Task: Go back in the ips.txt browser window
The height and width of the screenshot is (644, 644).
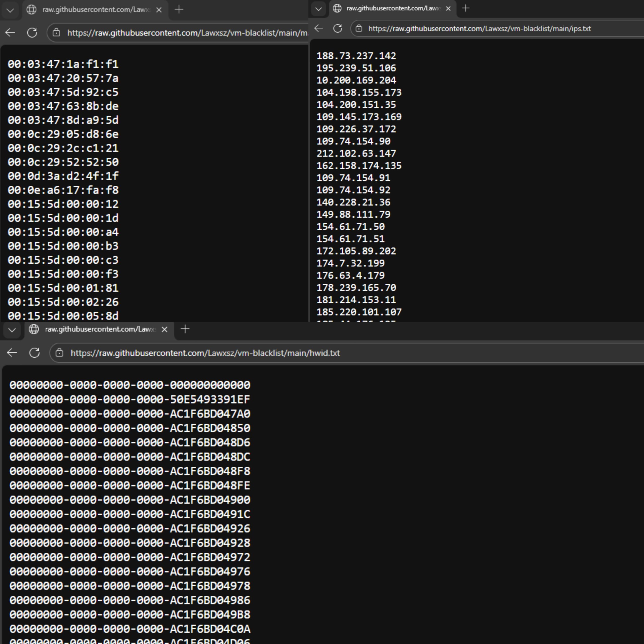Action: point(319,28)
